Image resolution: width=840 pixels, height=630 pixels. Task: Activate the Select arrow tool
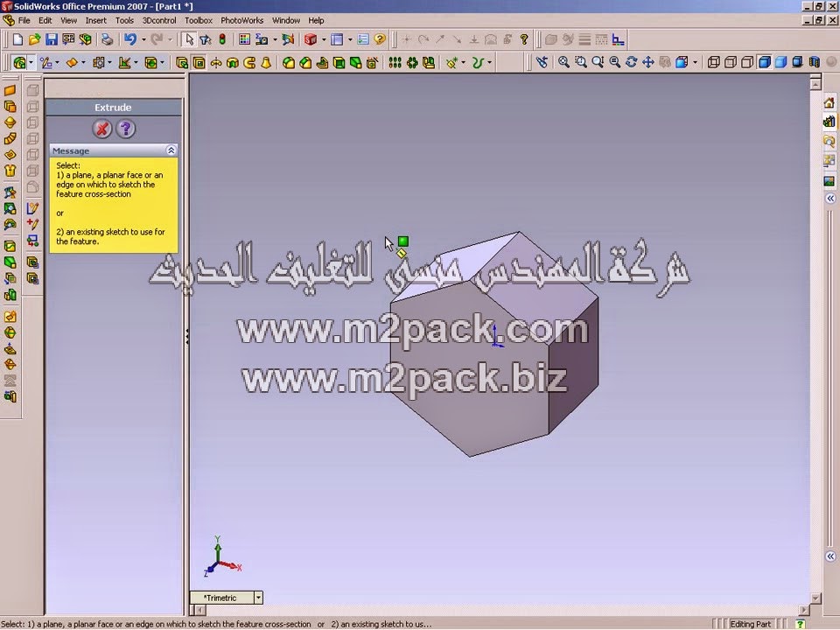[x=189, y=39]
